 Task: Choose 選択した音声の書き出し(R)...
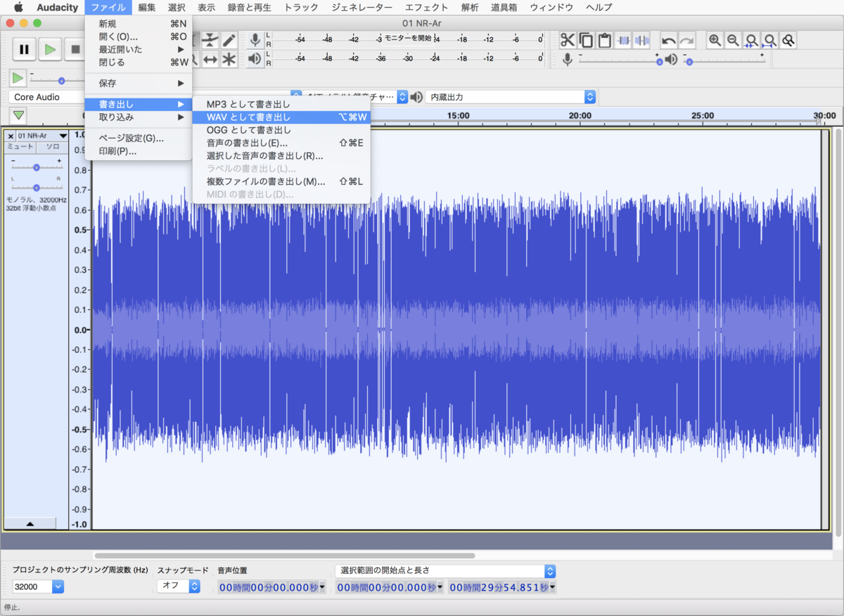(281, 155)
